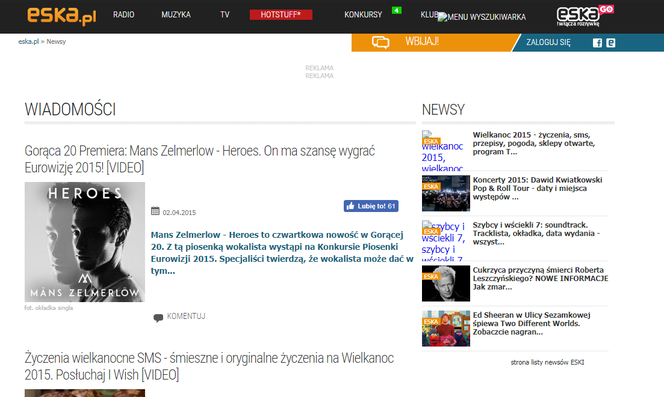Click the comment bubble icon beside KOMENTUJ
This screenshot has height=397, width=664.
158,317
